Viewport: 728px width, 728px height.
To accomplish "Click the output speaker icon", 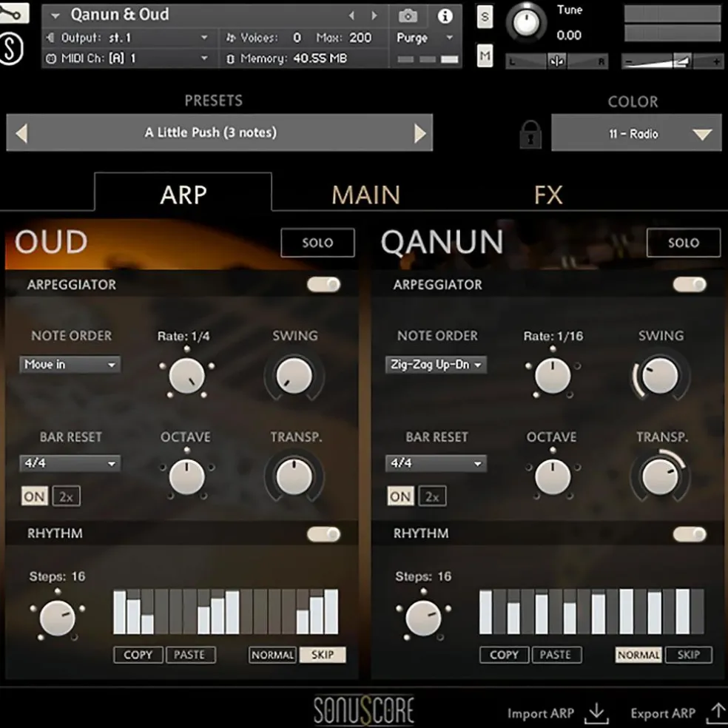I will click(x=50, y=37).
